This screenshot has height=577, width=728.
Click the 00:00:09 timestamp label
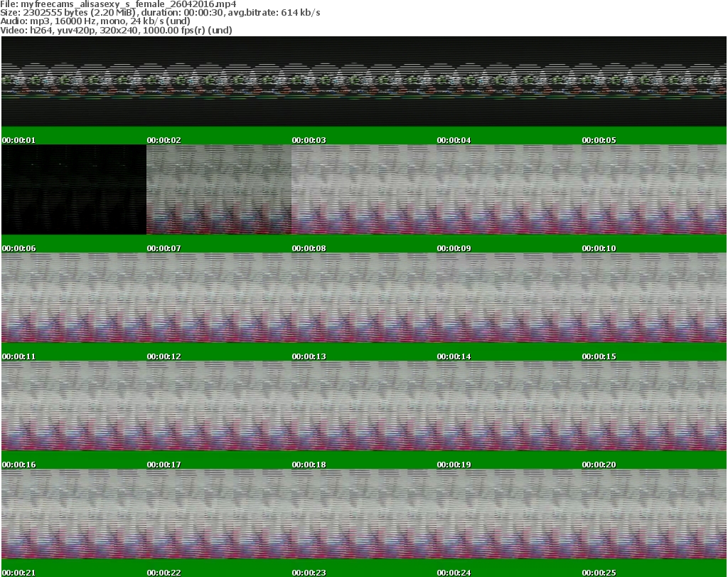[454, 248]
